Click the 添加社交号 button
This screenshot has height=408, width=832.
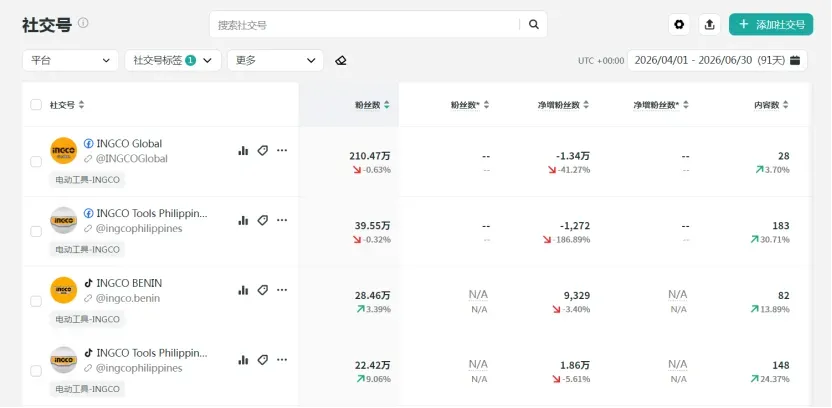click(771, 24)
